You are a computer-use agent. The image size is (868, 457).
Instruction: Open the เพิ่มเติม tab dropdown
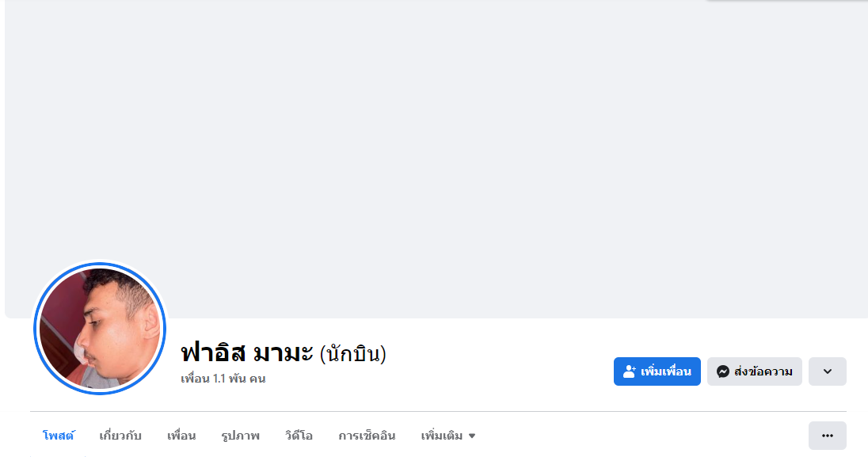[442, 436]
